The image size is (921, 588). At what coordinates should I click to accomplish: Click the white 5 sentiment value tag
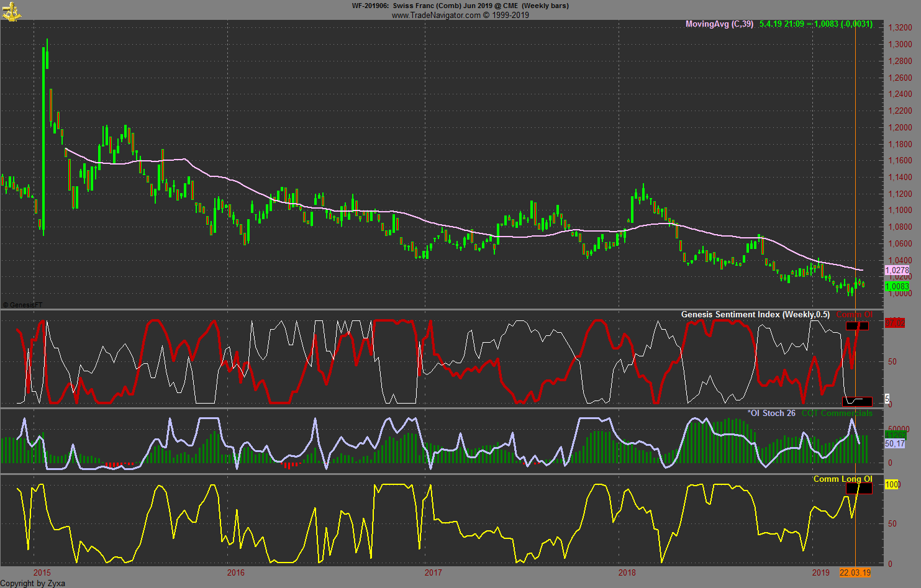click(887, 399)
